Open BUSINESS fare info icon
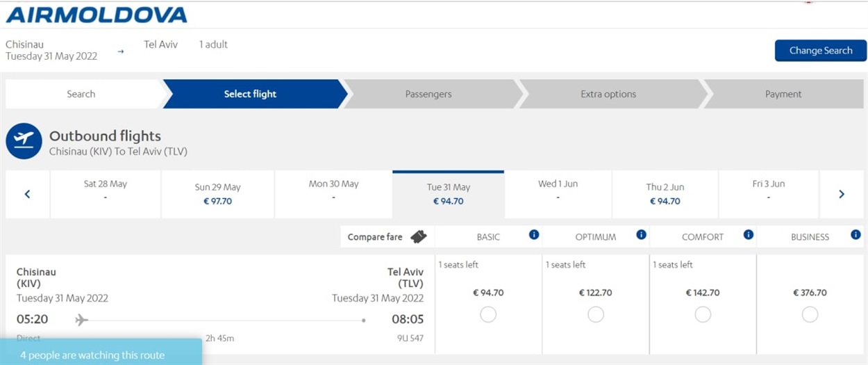The image size is (868, 365). (x=856, y=235)
